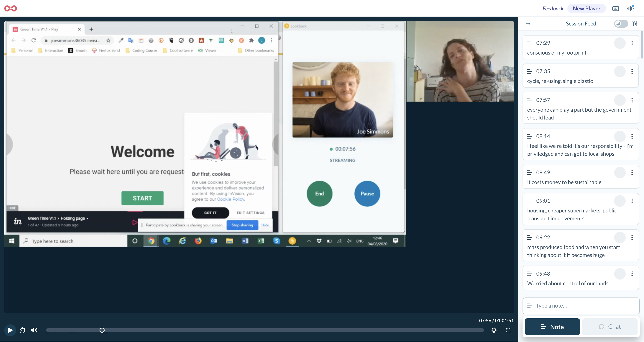Image resolution: width=644 pixels, height=342 pixels.
Task: Hide the screen sharing notification
Action: (265, 225)
